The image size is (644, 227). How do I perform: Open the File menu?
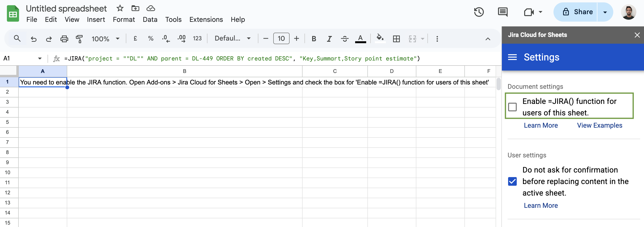click(x=32, y=19)
